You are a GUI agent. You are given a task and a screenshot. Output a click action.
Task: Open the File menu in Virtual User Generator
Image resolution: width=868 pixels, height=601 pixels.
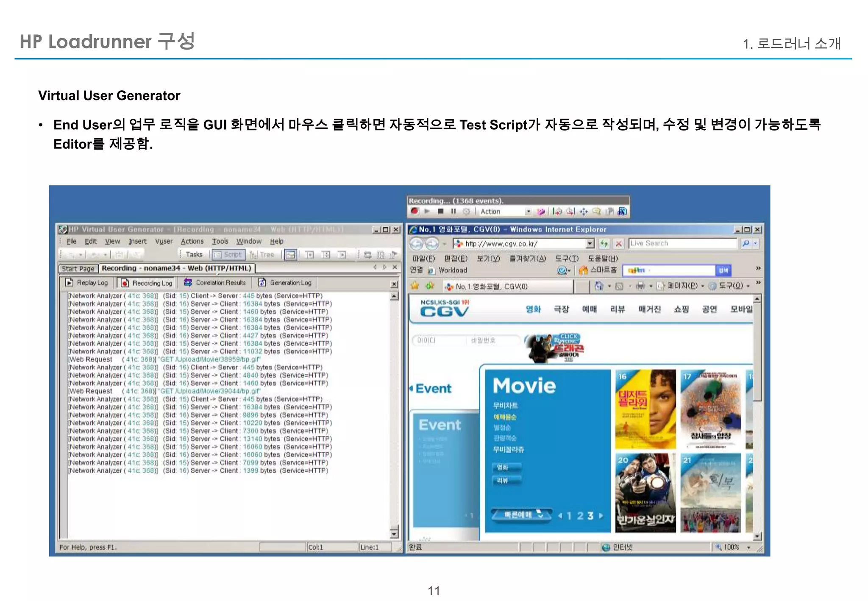point(72,241)
